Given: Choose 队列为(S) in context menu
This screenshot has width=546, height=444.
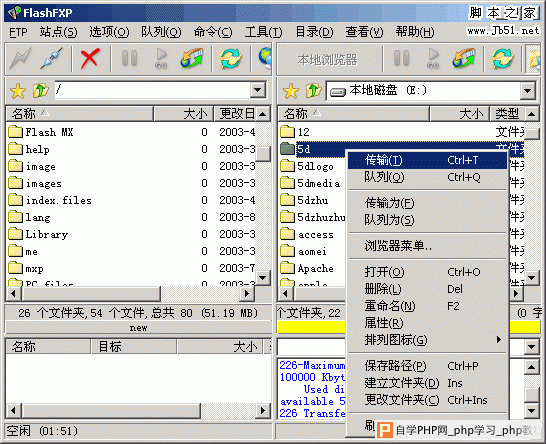Looking at the screenshot, I should click(x=428, y=220).
